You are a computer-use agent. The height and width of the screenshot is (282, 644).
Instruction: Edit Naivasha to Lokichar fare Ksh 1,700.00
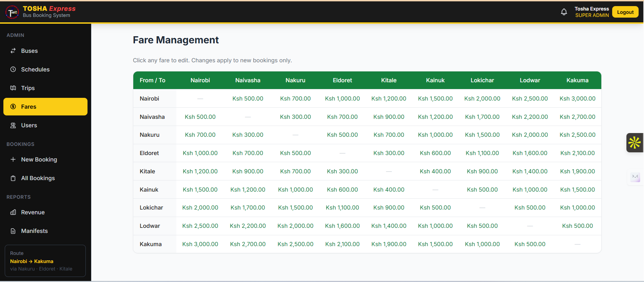tap(482, 117)
